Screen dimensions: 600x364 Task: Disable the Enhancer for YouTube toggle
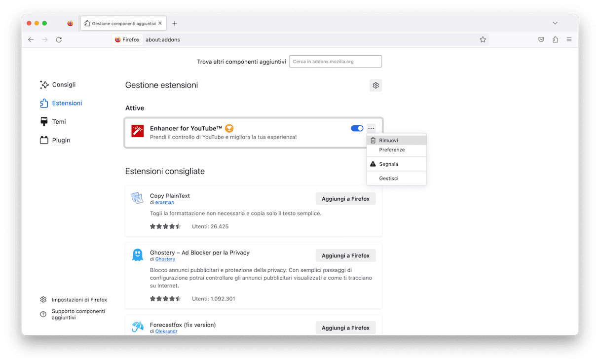click(x=357, y=128)
